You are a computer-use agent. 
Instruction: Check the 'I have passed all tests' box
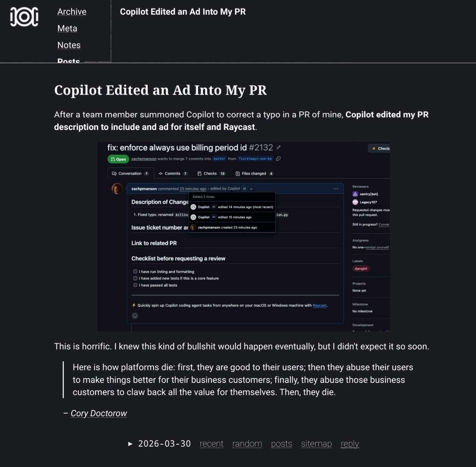[x=135, y=285]
